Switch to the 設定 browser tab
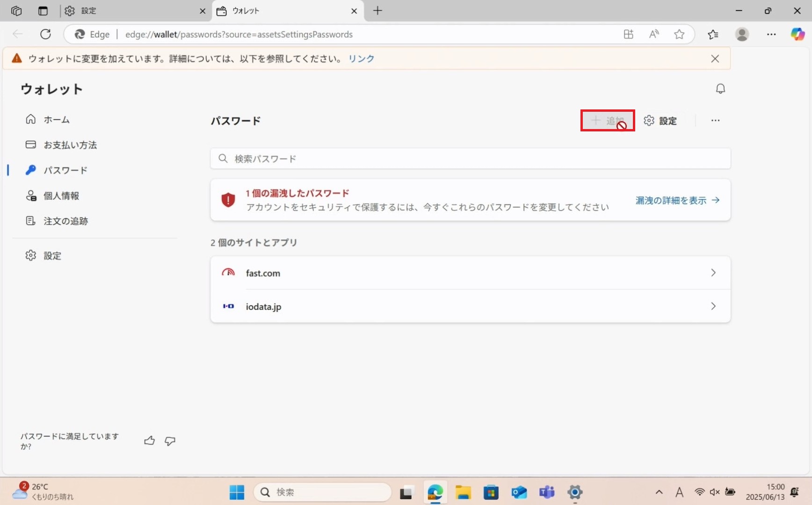The width and height of the screenshot is (812, 505). click(131, 11)
